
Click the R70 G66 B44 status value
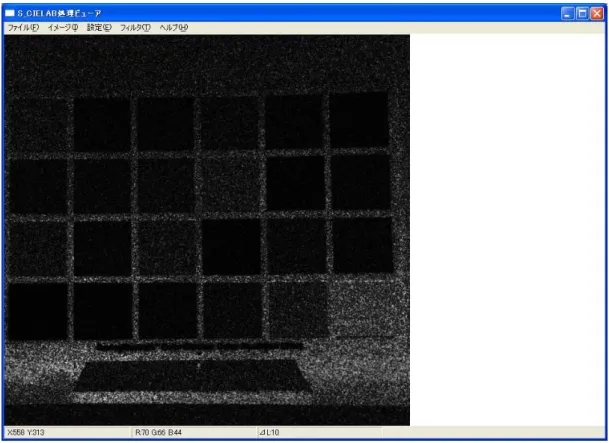pyautogui.click(x=158, y=433)
